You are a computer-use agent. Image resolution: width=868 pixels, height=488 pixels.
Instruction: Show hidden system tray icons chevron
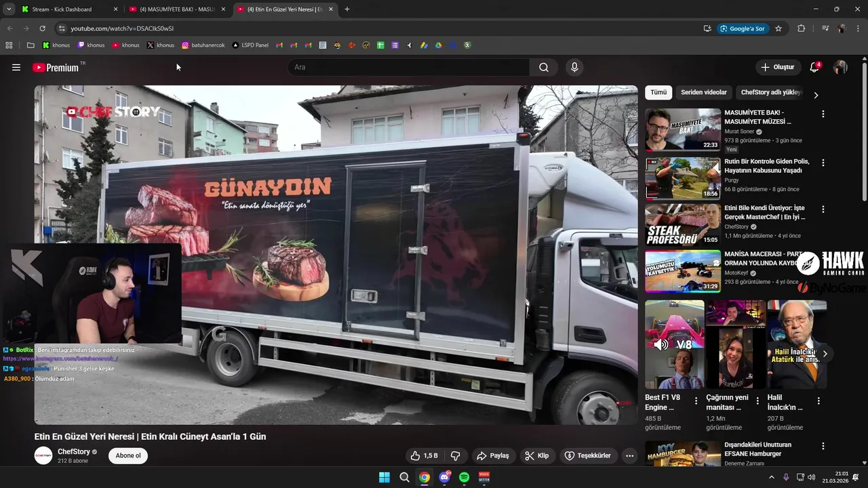pyautogui.click(x=771, y=477)
